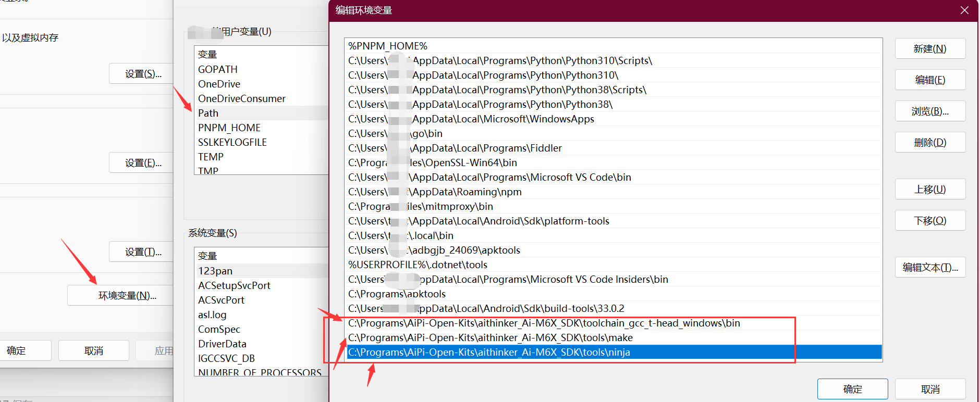Select TEMP user variable
This screenshot has width=980, height=402.
click(x=262, y=157)
